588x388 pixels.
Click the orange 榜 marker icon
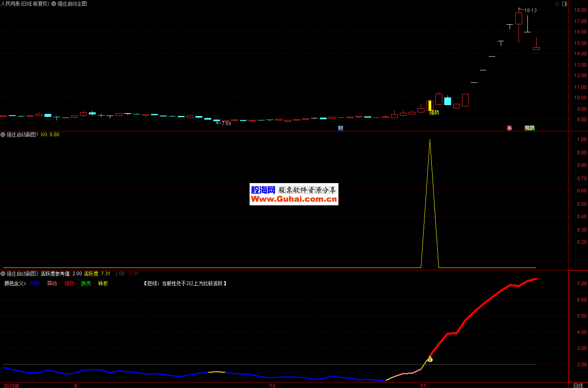pyautogui.click(x=527, y=128)
